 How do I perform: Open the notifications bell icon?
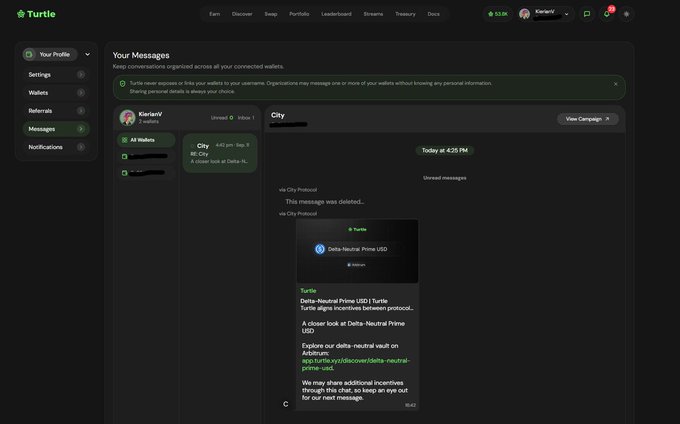click(607, 14)
